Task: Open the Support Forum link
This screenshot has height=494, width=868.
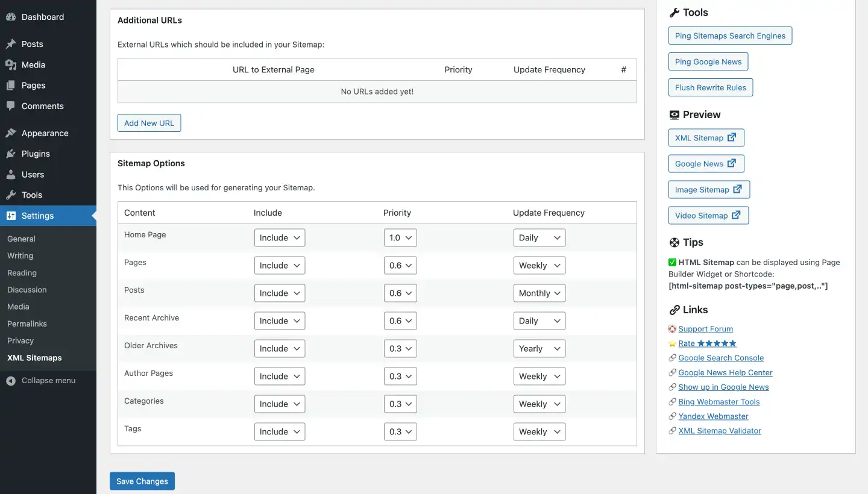Action: click(x=705, y=329)
